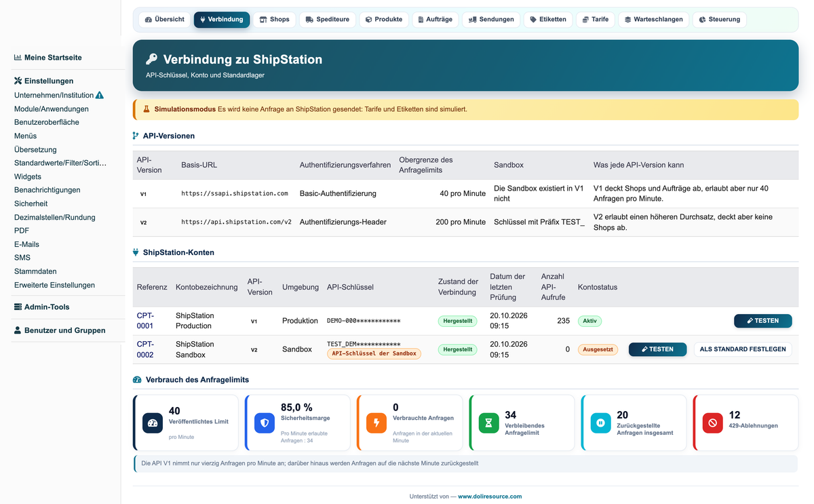Open Sicherheit settings in the sidebar

tap(32, 203)
